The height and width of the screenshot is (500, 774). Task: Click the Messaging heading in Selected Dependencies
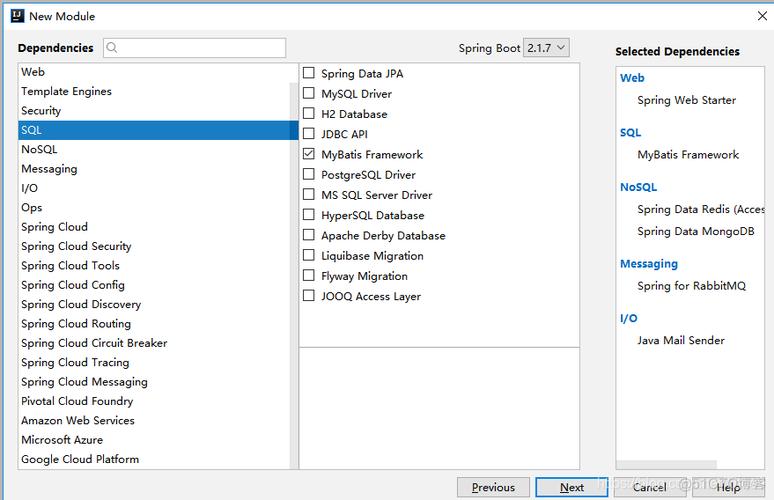click(x=649, y=264)
